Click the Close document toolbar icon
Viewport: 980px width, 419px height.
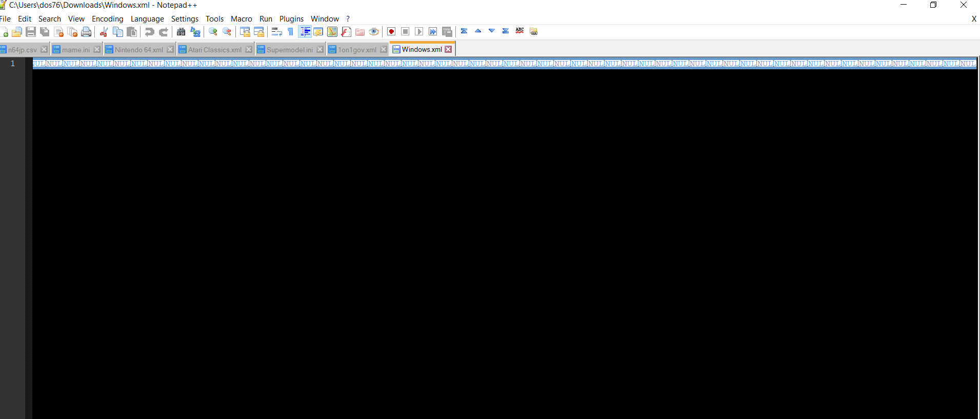click(x=59, y=32)
